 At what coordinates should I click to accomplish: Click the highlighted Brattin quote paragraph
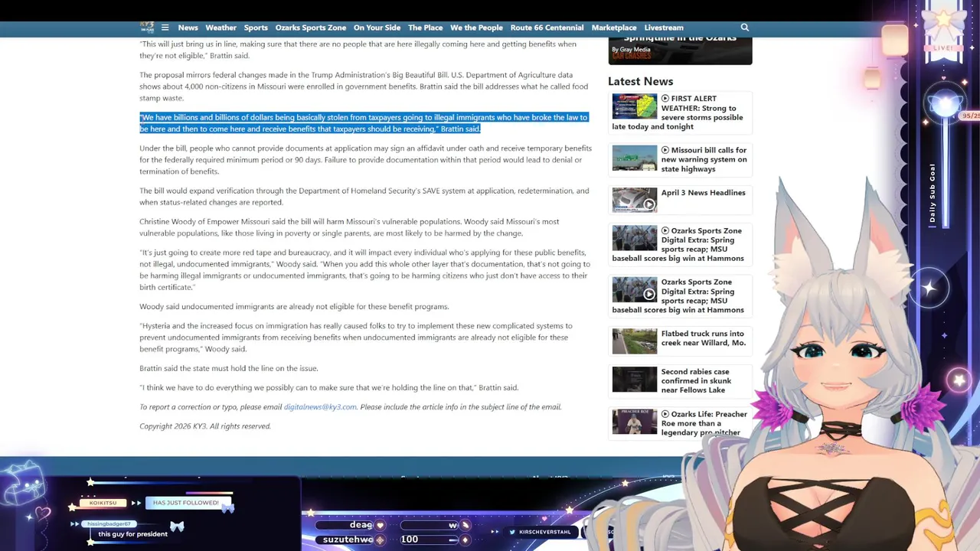364,123
